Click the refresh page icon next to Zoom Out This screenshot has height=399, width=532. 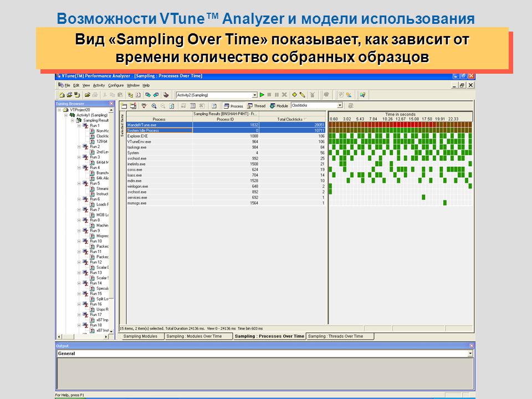coord(172,106)
